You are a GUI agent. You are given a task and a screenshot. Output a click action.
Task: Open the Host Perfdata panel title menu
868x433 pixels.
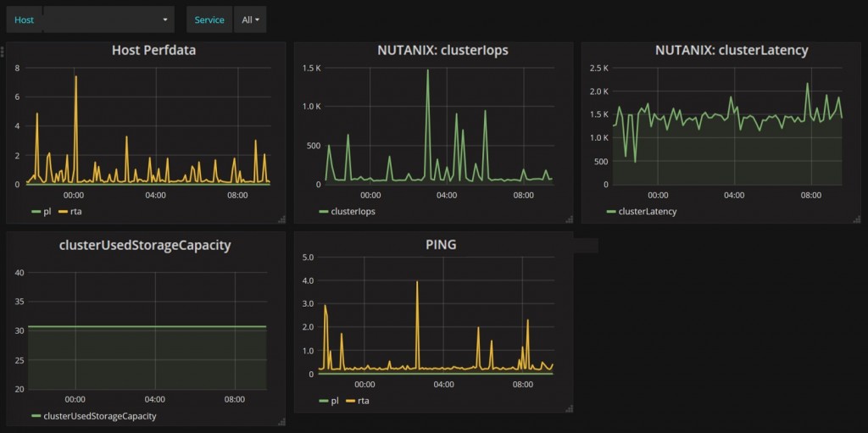154,50
